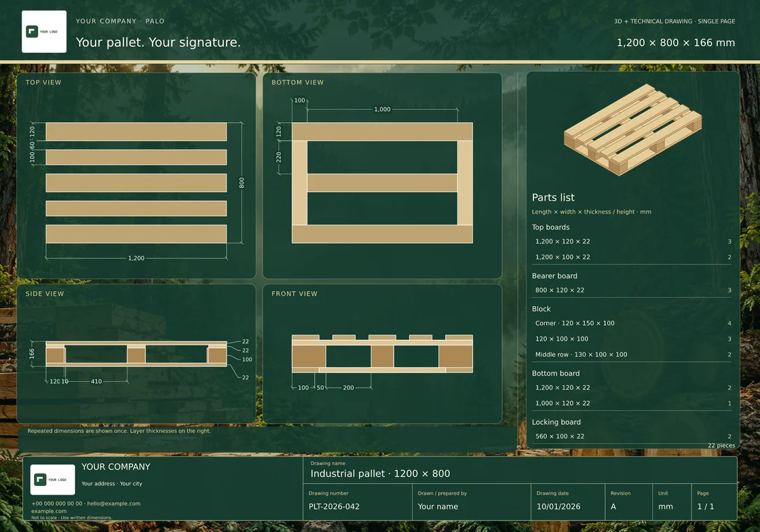The width and height of the screenshot is (760, 532).
Task: Click the "Block" section heading
Action: 541,309
